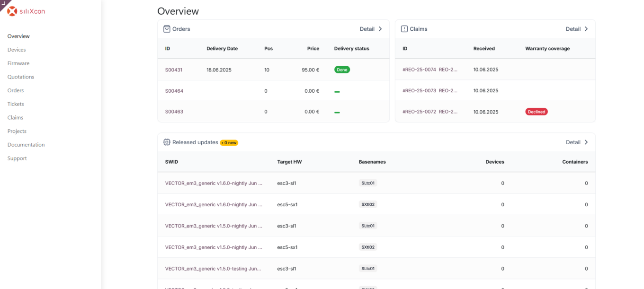The height and width of the screenshot is (289, 644).
Task: Click Detail text in Claims card
Action: pos(573,29)
